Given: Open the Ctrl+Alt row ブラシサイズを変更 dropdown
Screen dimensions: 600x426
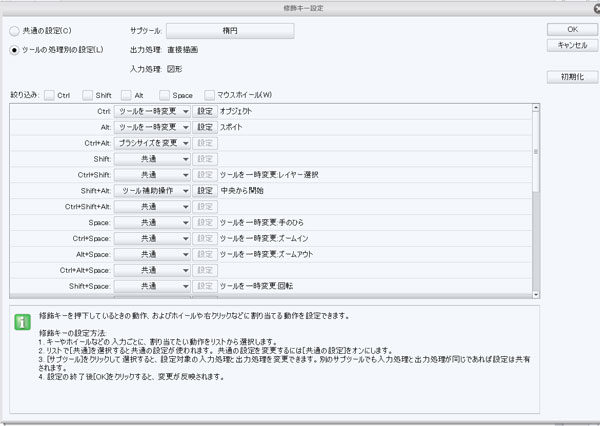Looking at the screenshot, I should pyautogui.click(x=152, y=143).
